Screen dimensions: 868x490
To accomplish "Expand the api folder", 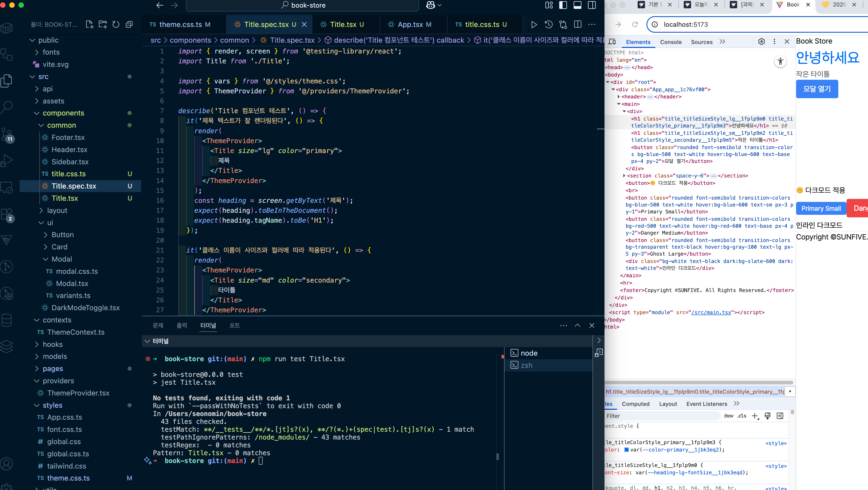I will (x=37, y=89).
